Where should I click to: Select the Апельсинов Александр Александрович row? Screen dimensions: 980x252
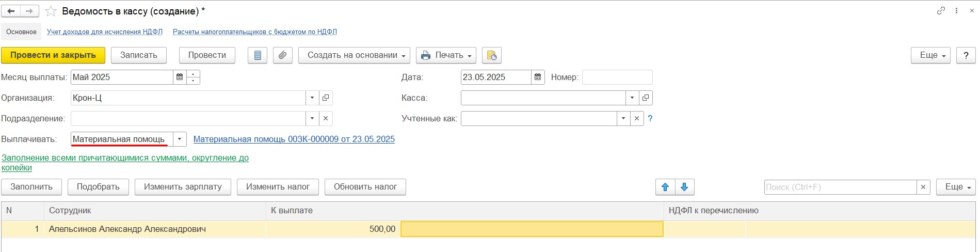[488, 229]
